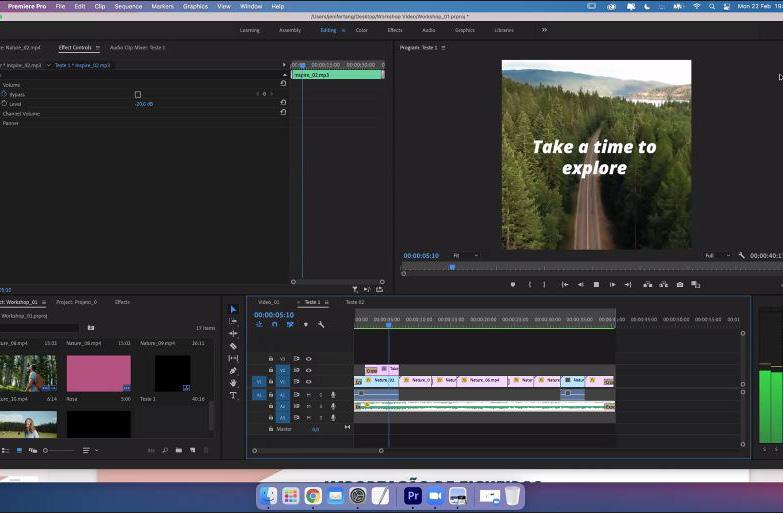Open Teste 1 timeline panel menu
The image size is (783, 513).
click(327, 302)
